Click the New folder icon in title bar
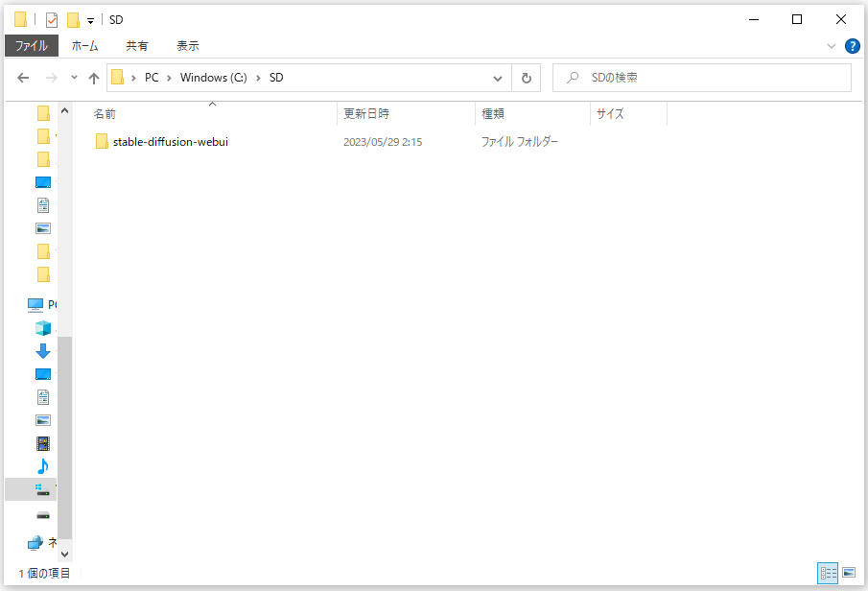Viewport: 868px width, 591px height. [73, 20]
